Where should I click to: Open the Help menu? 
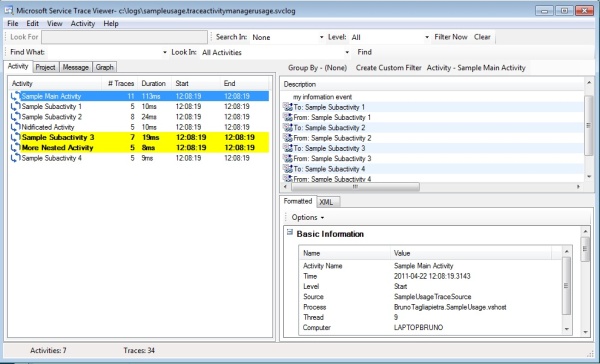click(111, 23)
